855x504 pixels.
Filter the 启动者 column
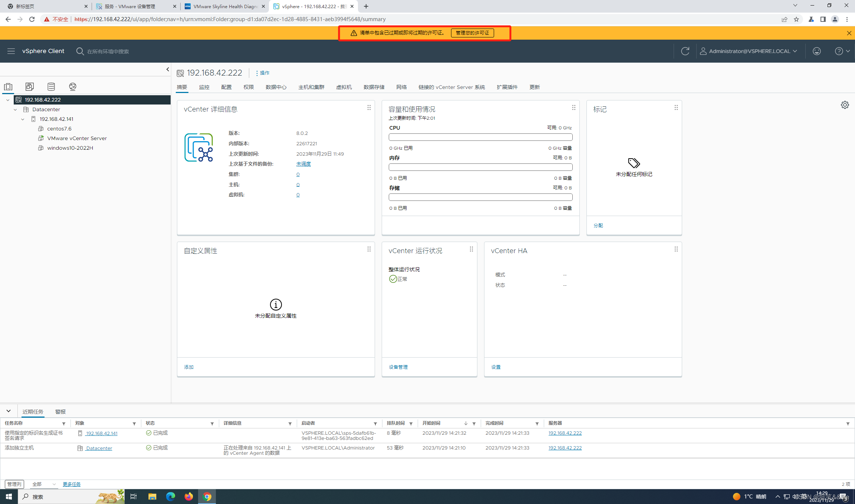click(375, 424)
